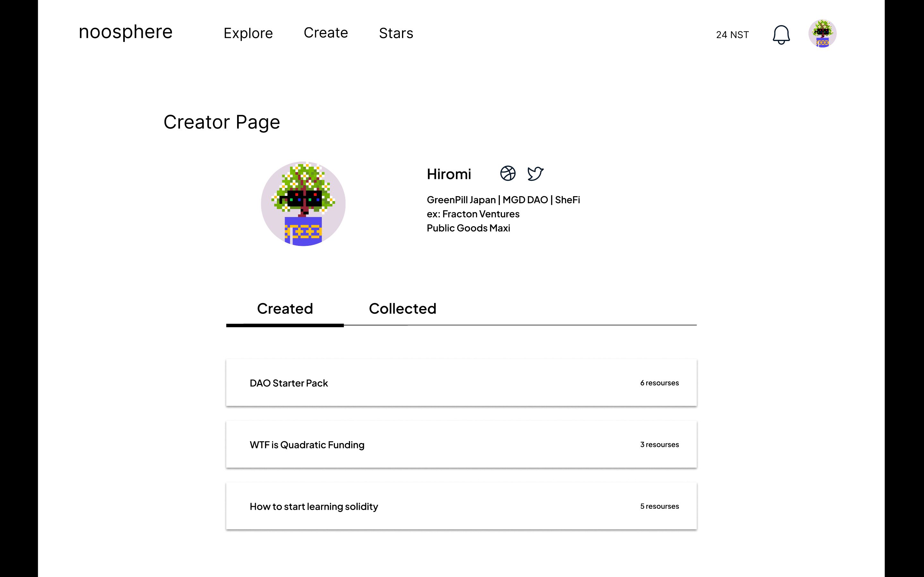Click the Create navigation item
The image size is (924, 577).
click(325, 33)
